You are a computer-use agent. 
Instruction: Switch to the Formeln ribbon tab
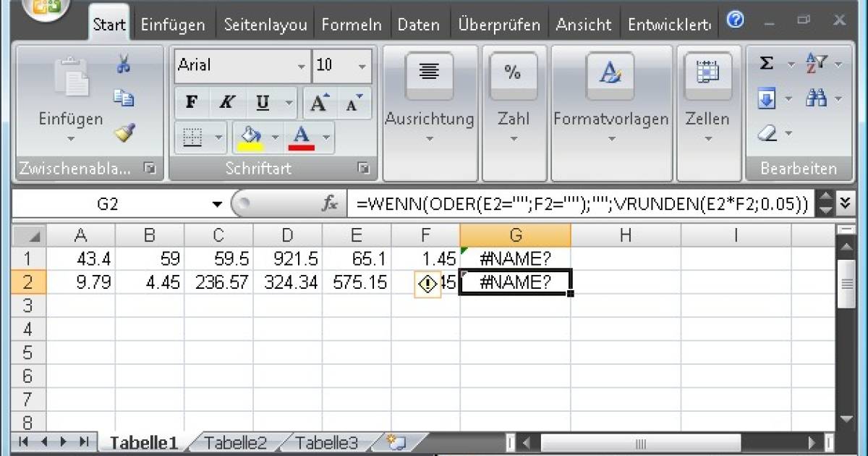tap(352, 25)
